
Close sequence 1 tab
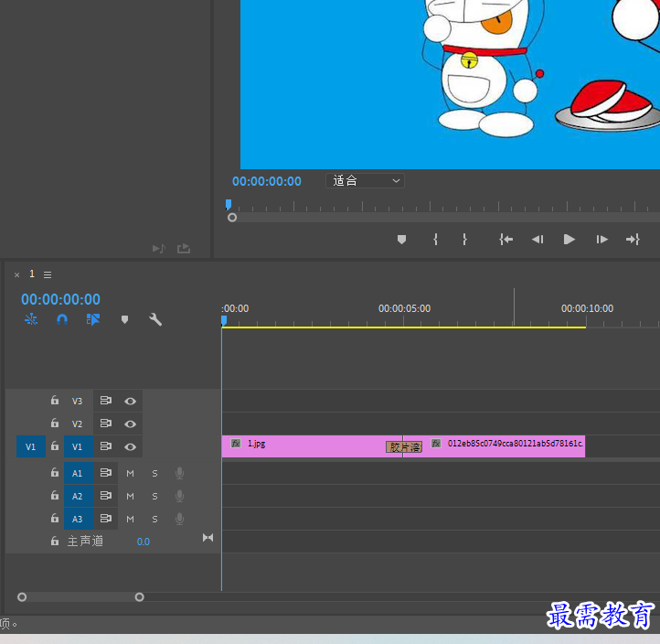tap(16, 275)
